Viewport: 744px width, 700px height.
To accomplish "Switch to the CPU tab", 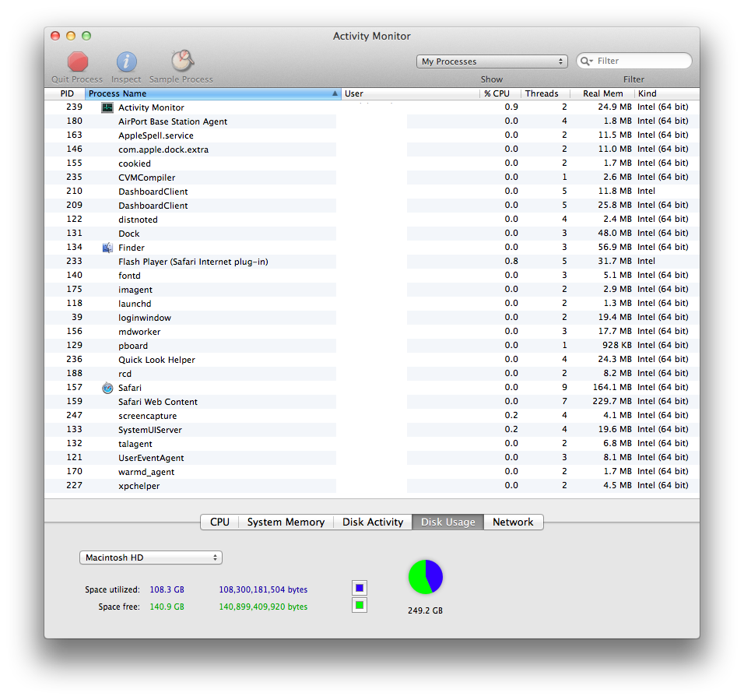I will click(219, 522).
